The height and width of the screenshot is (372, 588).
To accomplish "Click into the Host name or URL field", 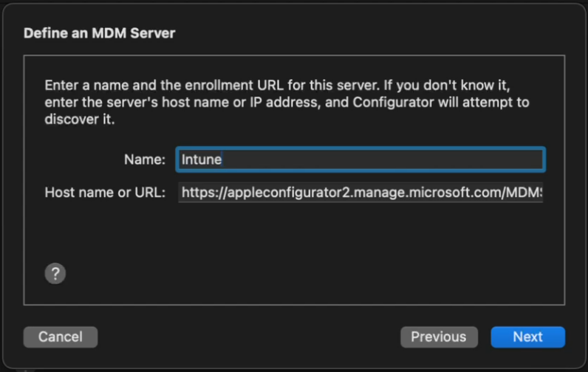I will pos(360,193).
